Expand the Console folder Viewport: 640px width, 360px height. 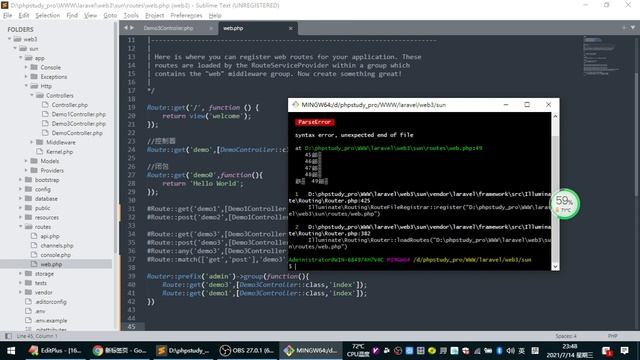click(26, 67)
